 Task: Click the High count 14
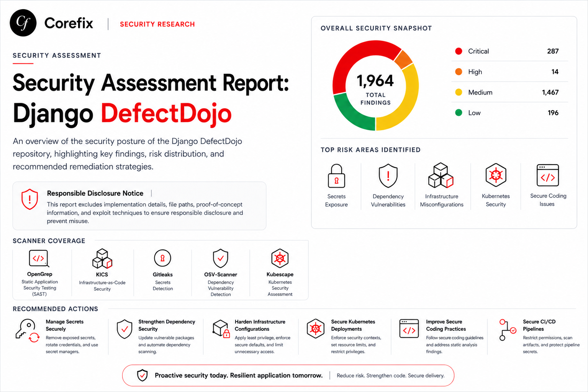[555, 72]
